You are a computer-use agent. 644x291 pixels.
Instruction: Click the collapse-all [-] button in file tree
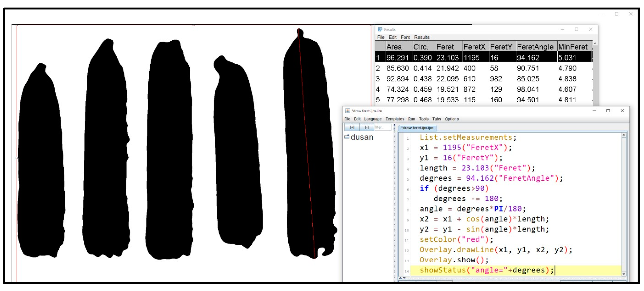(367, 127)
